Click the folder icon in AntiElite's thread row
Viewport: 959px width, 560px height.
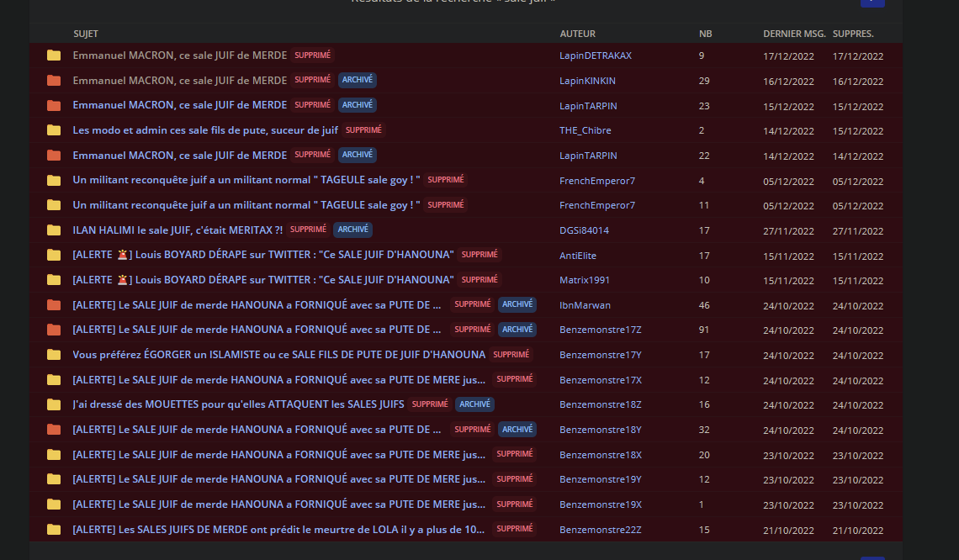coord(54,255)
